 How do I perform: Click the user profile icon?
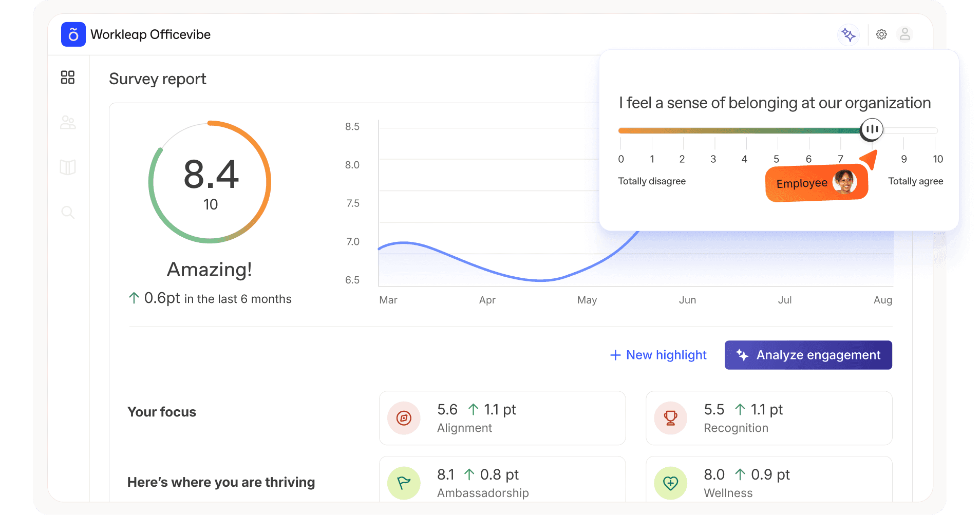[x=906, y=34]
